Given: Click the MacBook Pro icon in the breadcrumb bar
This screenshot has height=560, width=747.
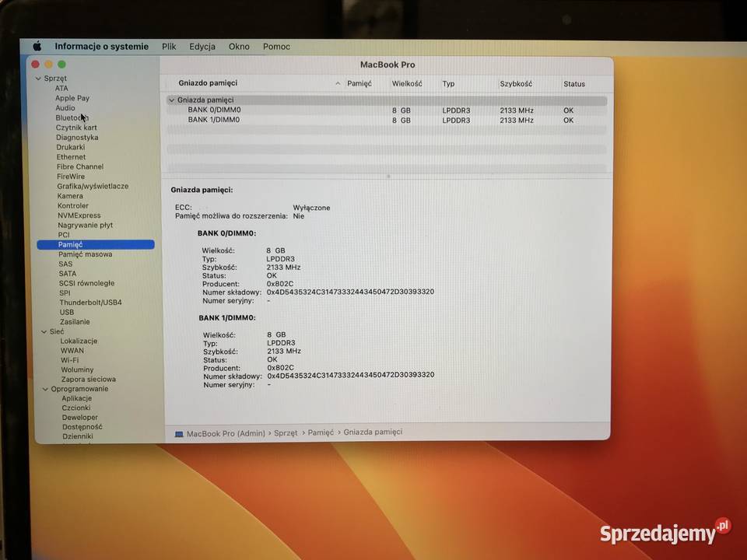Looking at the screenshot, I should pos(180,432).
